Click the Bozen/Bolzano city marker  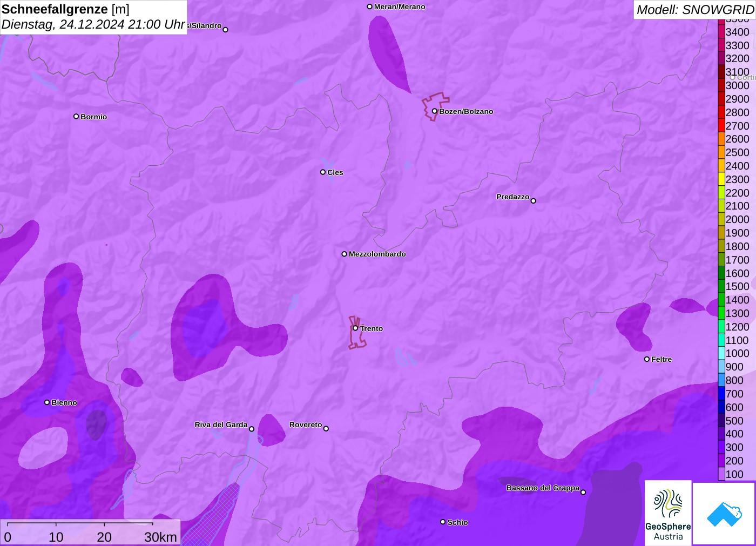click(x=435, y=111)
